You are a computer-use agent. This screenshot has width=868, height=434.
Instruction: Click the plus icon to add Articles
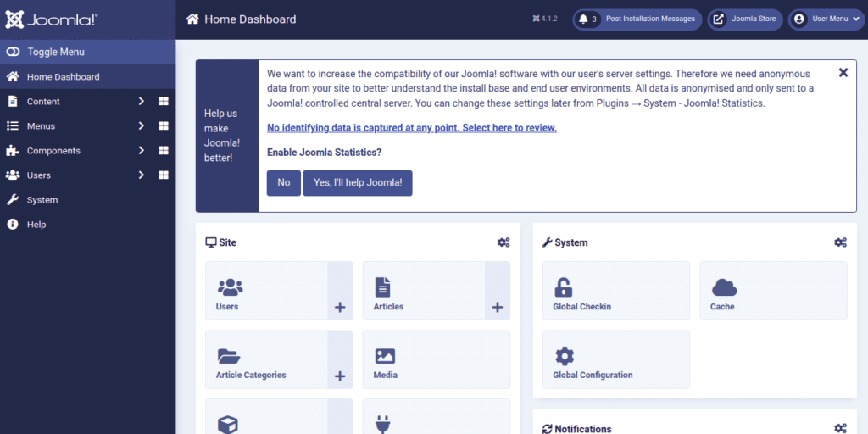[x=497, y=307]
